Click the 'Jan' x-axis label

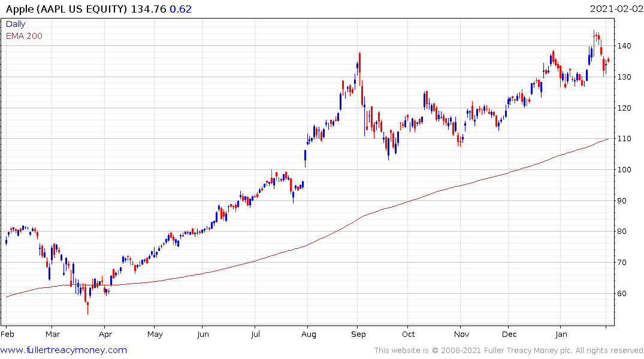coord(561,334)
